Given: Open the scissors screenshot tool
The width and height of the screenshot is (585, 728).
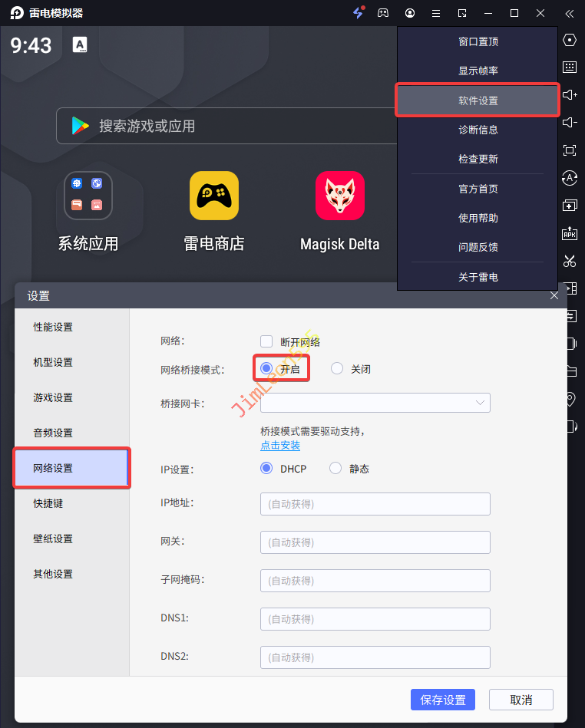Looking at the screenshot, I should tap(569, 261).
